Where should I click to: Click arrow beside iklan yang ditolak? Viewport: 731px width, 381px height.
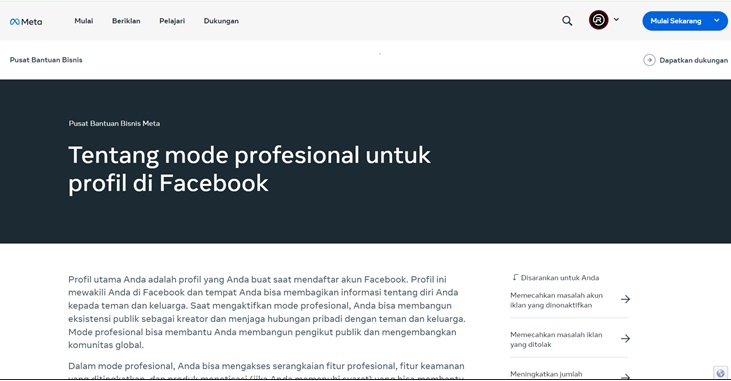626,338
